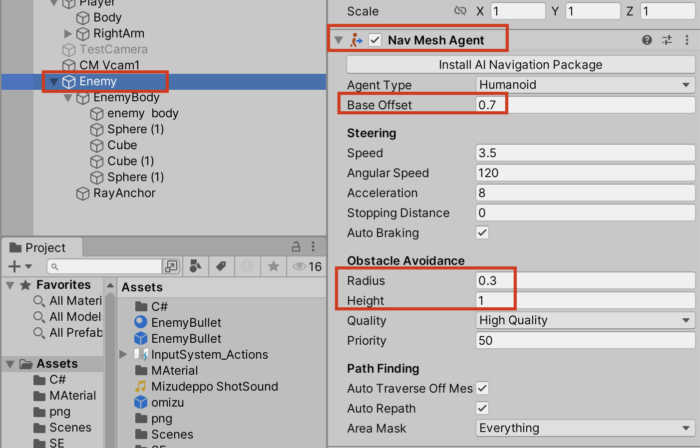The image size is (700, 448).
Task: Click the Favorites star icon in Project toolbar
Action: 272,267
